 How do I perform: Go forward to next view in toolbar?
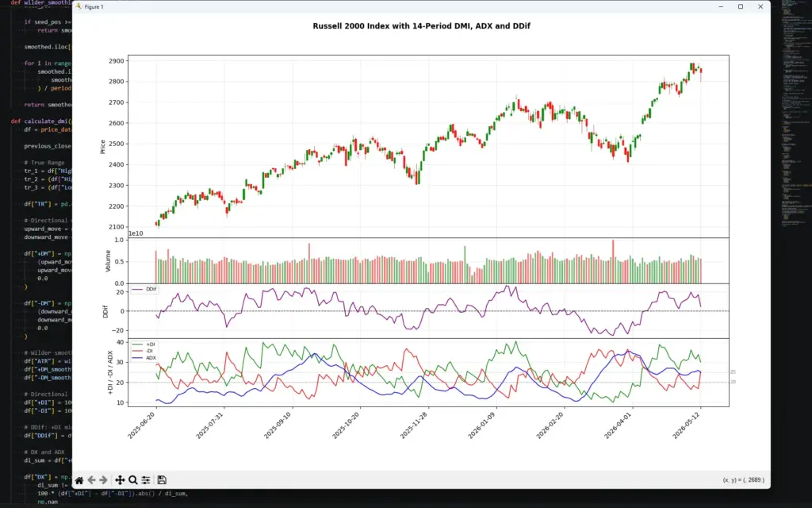[104, 480]
